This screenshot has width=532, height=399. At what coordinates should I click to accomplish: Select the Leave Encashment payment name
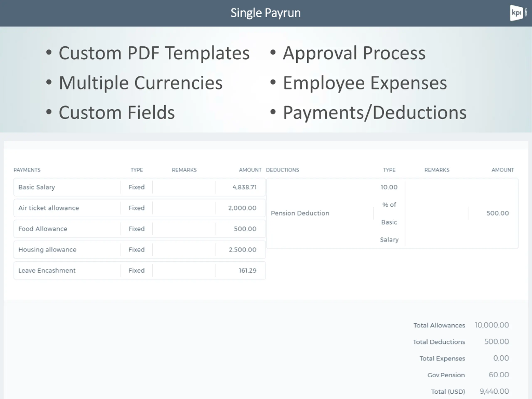pyautogui.click(x=47, y=271)
